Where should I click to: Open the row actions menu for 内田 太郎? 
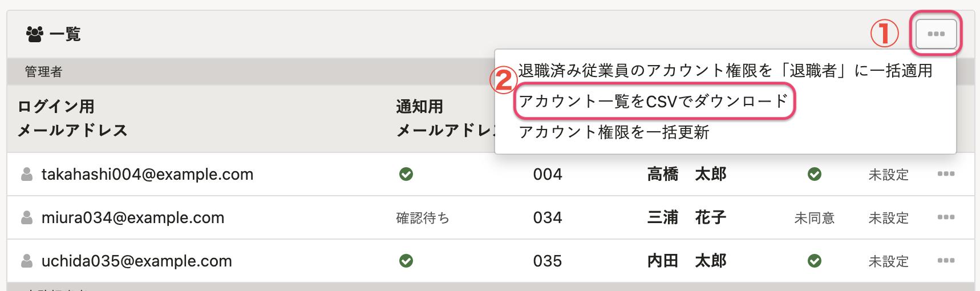click(945, 261)
